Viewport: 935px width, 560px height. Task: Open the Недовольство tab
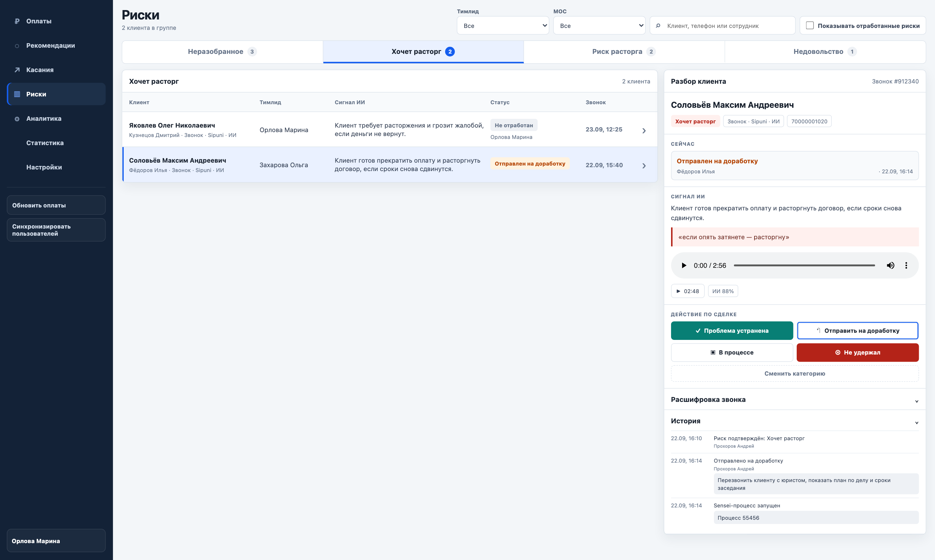pos(825,52)
